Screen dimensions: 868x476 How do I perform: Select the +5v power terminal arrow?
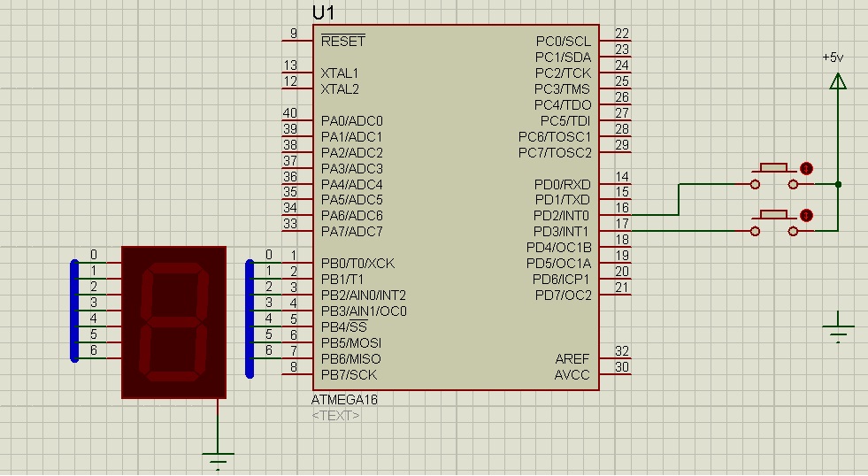(x=838, y=82)
